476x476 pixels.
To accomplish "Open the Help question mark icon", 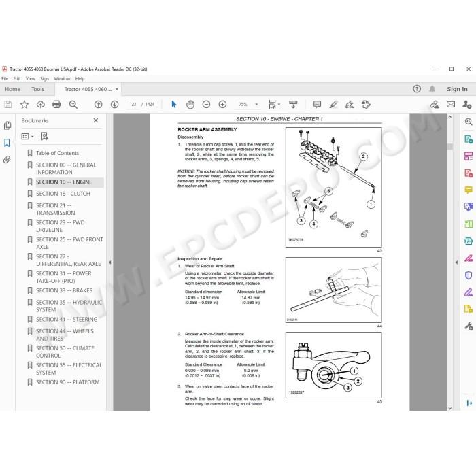I will [417, 89].
